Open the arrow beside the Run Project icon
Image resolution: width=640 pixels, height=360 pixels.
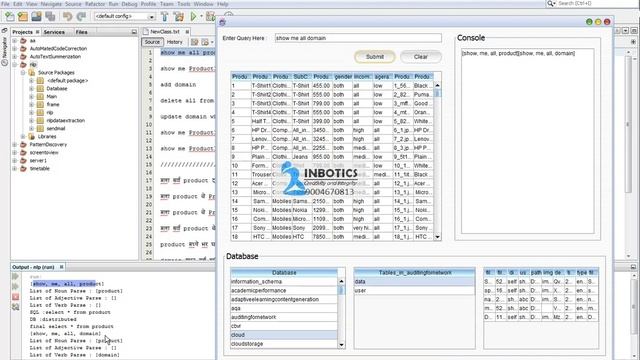201,16
